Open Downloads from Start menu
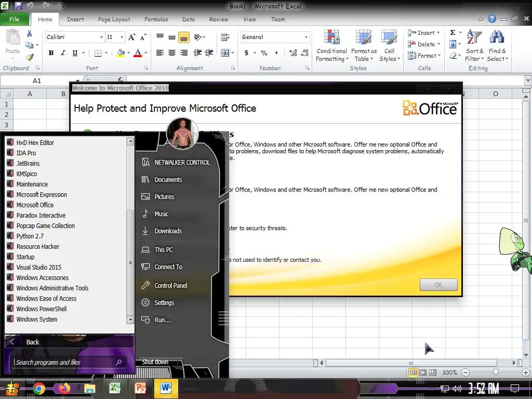 tap(168, 231)
